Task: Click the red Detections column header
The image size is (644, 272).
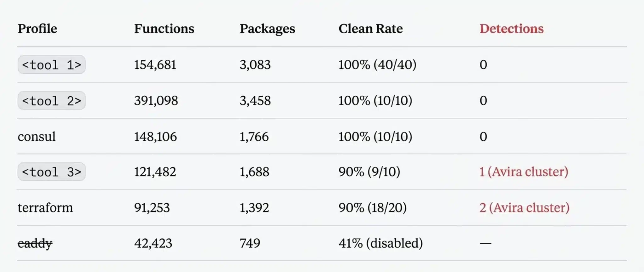Action: [512, 29]
